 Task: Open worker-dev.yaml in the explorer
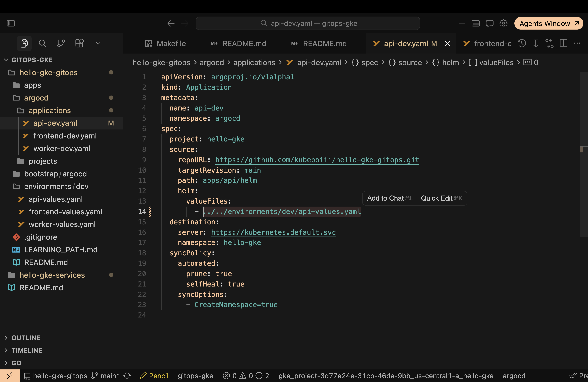click(x=62, y=149)
